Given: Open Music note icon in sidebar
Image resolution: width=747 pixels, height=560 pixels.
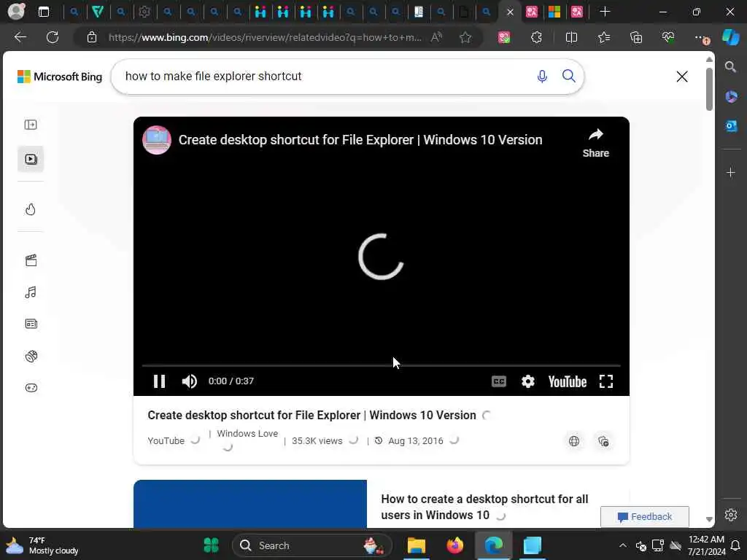Looking at the screenshot, I should point(31,292).
